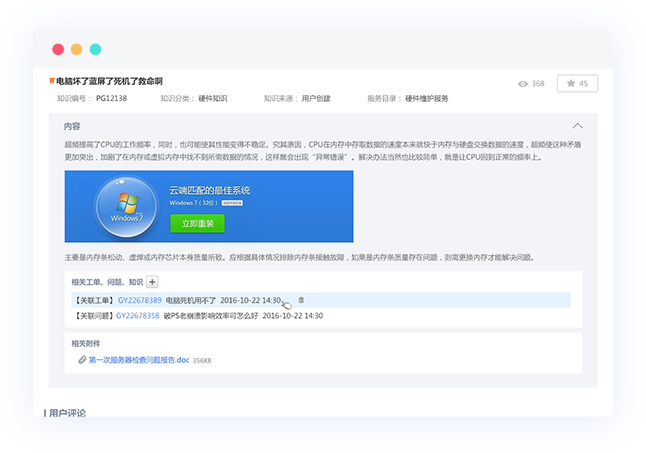Viewport: 646px width, 453px height.
Task: Click the text 破PS老崩溃影响效率可怎么好
Action: (211, 316)
